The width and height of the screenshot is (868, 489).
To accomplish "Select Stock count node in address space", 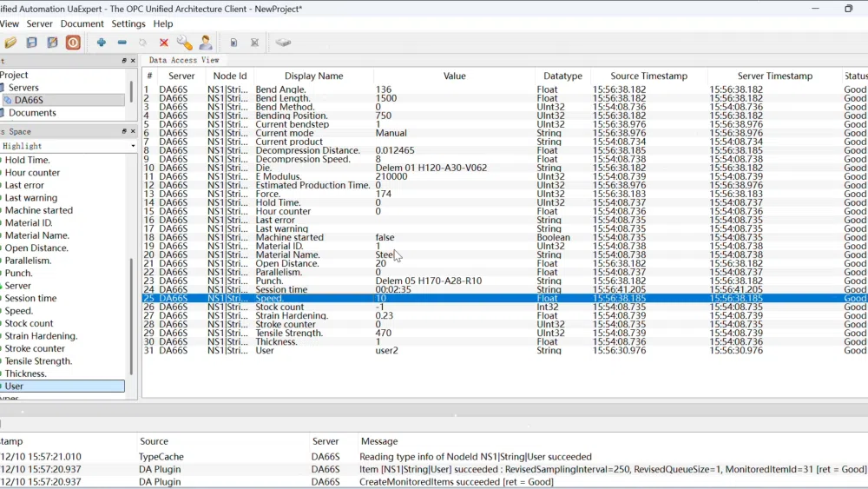I will click(x=29, y=323).
